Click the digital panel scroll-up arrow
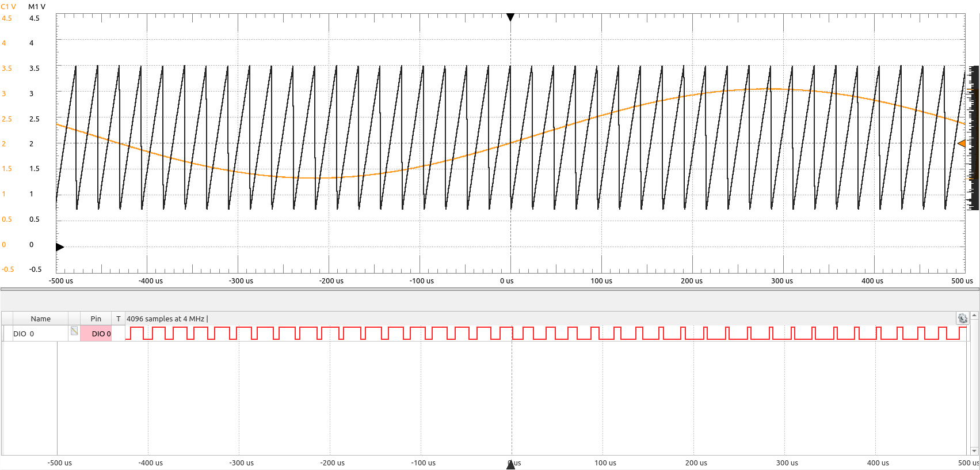The height and width of the screenshot is (470, 980). (x=974, y=315)
